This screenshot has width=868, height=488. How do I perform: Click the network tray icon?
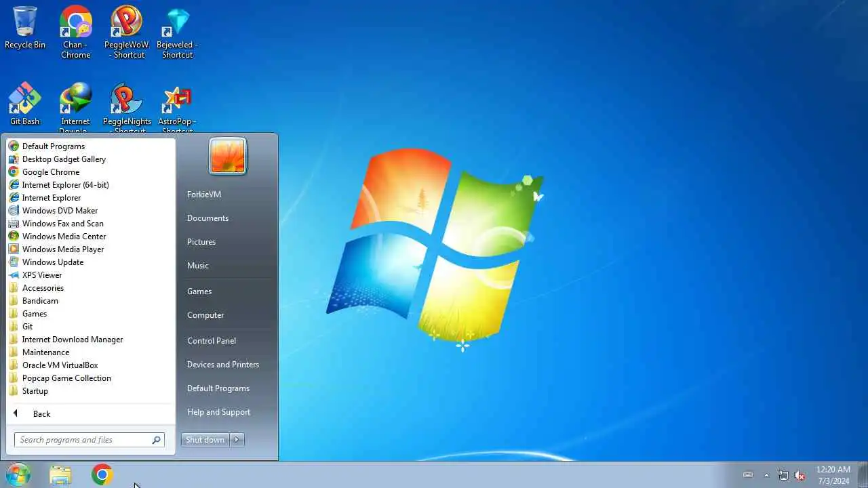coord(783,475)
